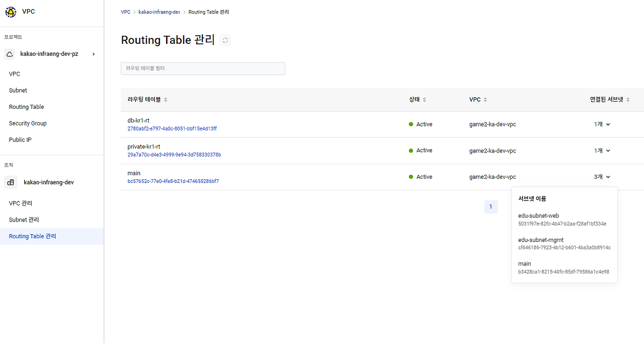This screenshot has width=644, height=343.
Task: Open the main routing table ID link
Action: click(173, 181)
